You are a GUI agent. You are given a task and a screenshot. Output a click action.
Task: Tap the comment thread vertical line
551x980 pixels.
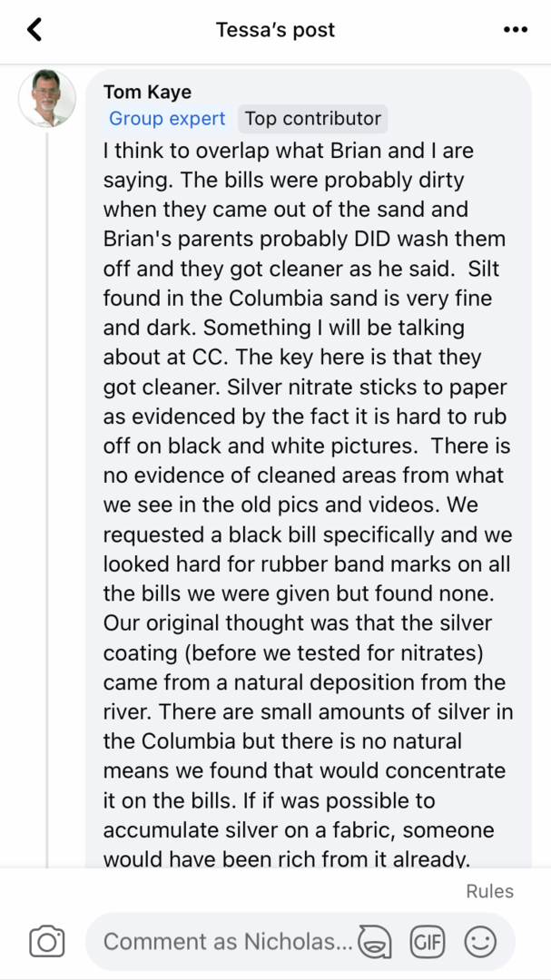(47, 500)
